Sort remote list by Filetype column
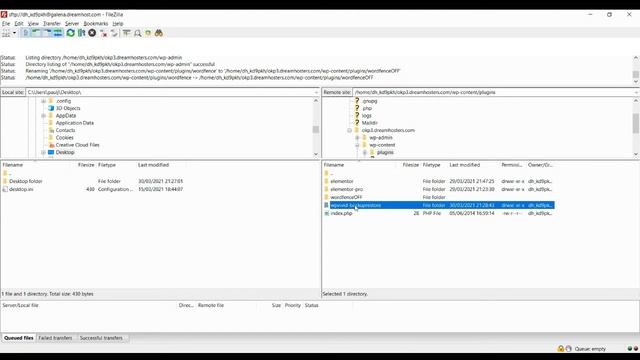640x360 pixels. pos(431,165)
